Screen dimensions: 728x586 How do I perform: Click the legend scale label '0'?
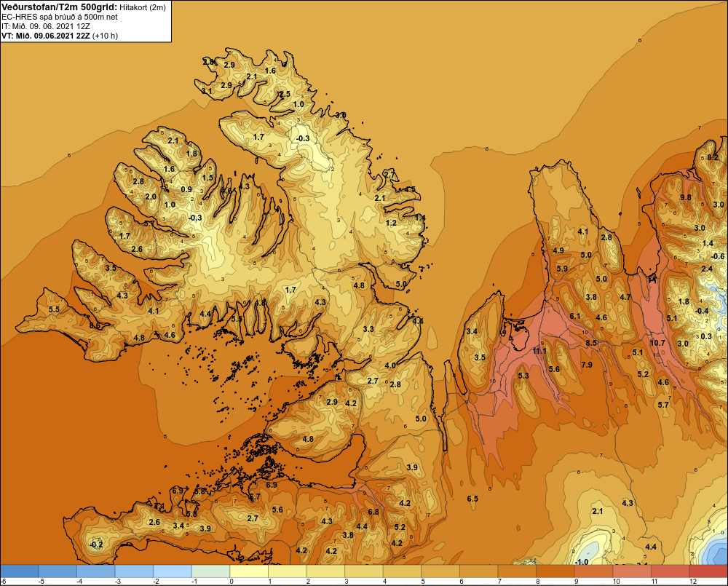click(x=232, y=582)
